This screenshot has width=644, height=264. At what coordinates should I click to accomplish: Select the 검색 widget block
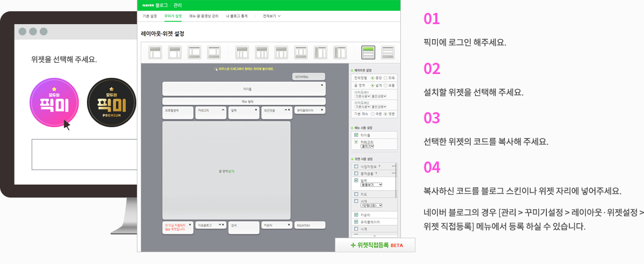pyautogui.click(x=244, y=226)
